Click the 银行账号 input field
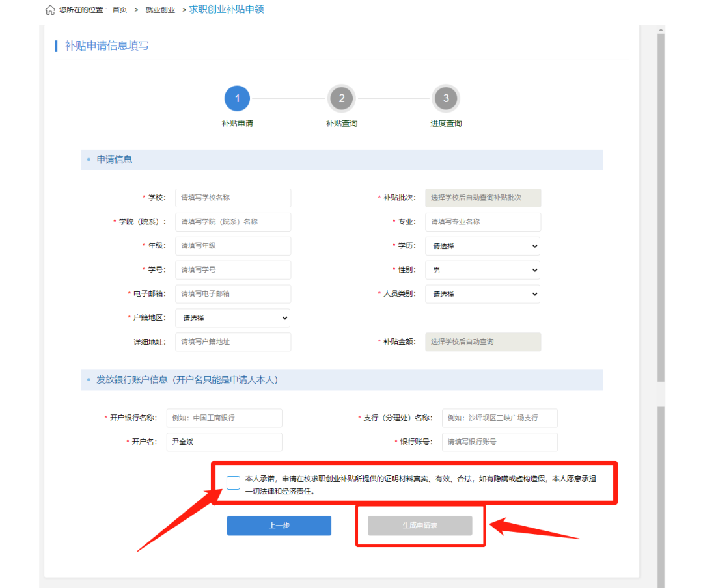Screen dimensions: 703x588 [x=499, y=442]
